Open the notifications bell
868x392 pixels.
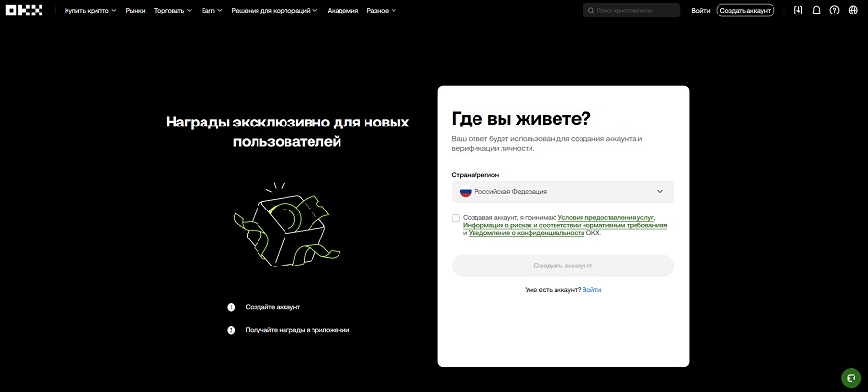coord(816,11)
